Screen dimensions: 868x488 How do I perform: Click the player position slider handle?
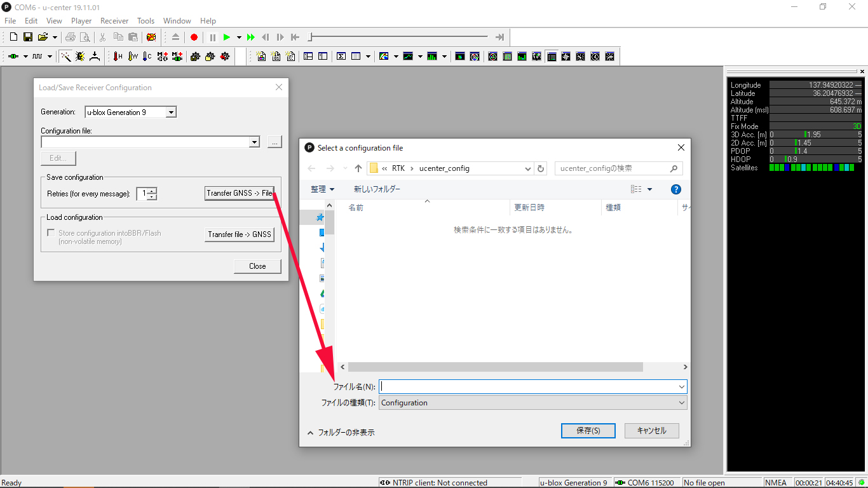click(x=310, y=37)
